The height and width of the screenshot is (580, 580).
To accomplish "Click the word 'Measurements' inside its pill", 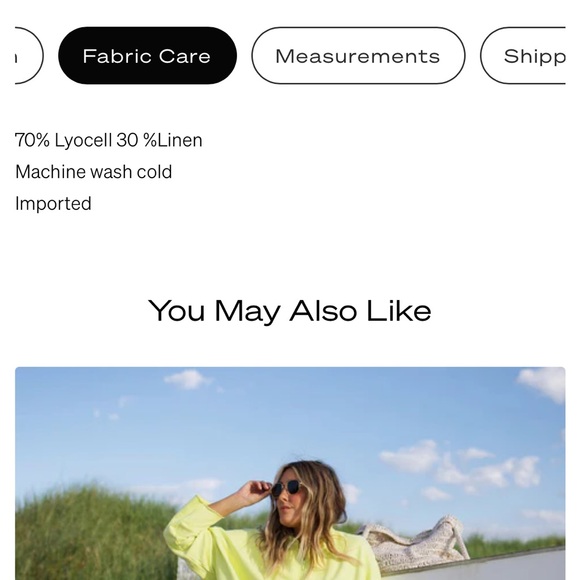I will coord(358,56).
